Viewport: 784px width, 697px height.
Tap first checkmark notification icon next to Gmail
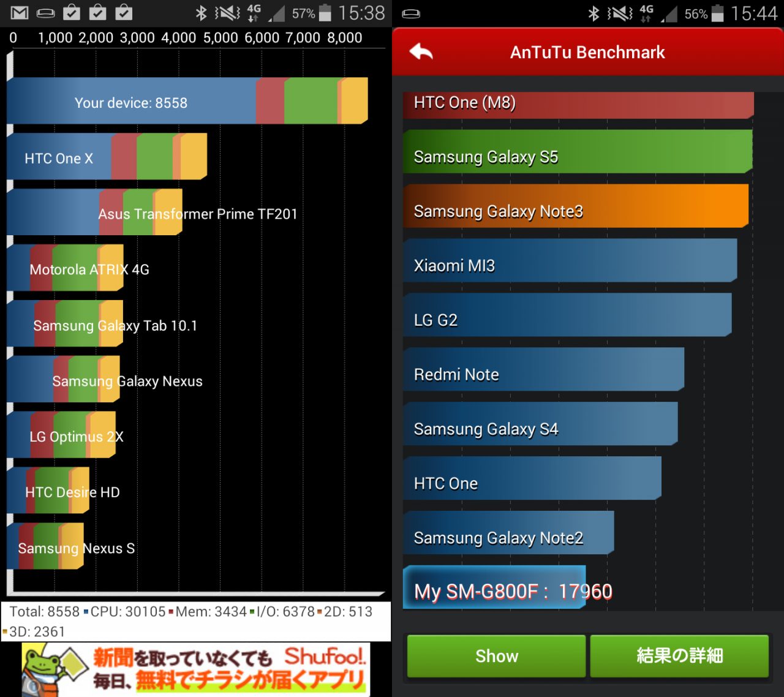72,12
